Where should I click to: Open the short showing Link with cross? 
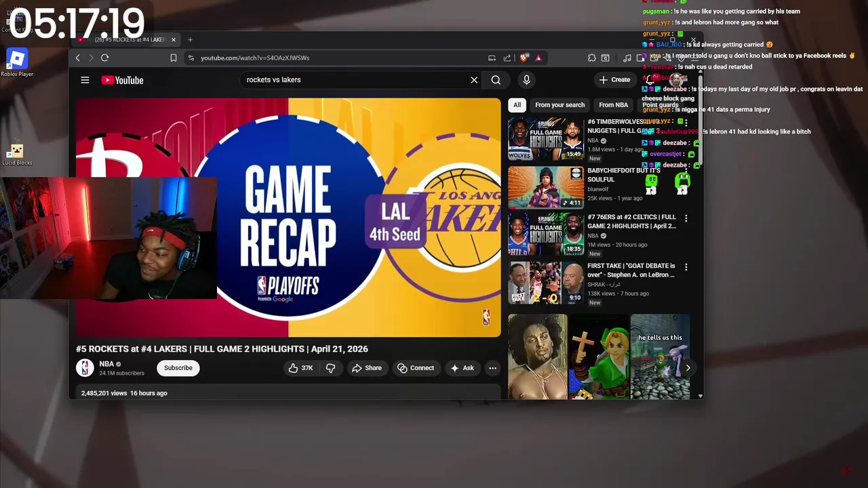(x=599, y=357)
